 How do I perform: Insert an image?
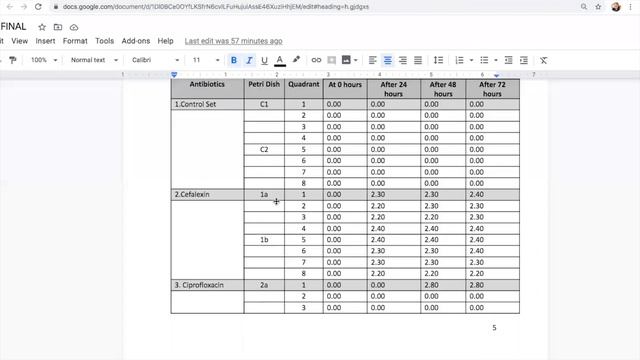pyautogui.click(x=346, y=60)
